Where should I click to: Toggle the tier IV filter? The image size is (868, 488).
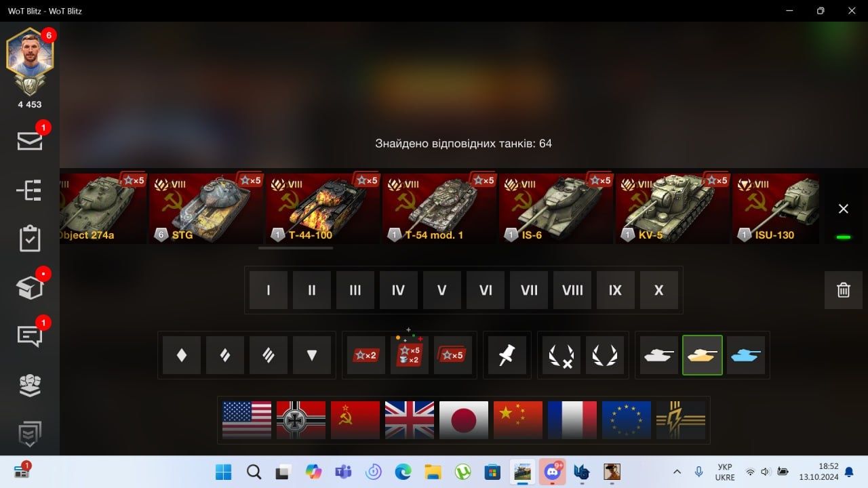click(399, 290)
